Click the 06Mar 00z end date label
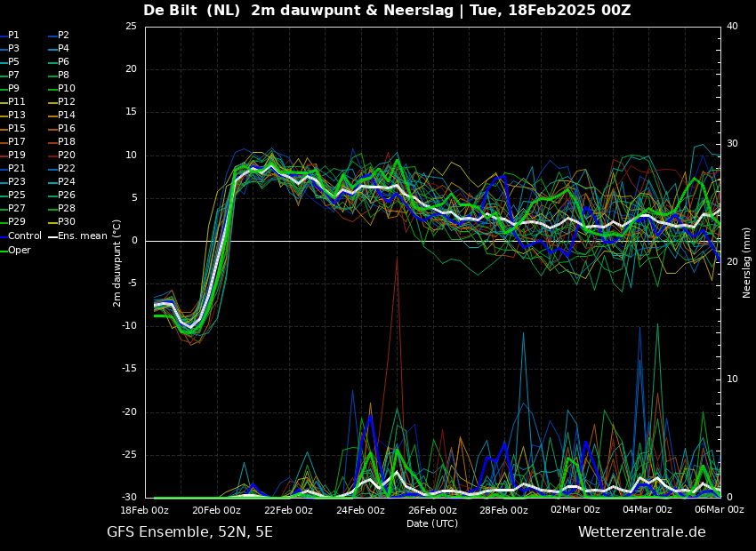 pyautogui.click(x=720, y=510)
